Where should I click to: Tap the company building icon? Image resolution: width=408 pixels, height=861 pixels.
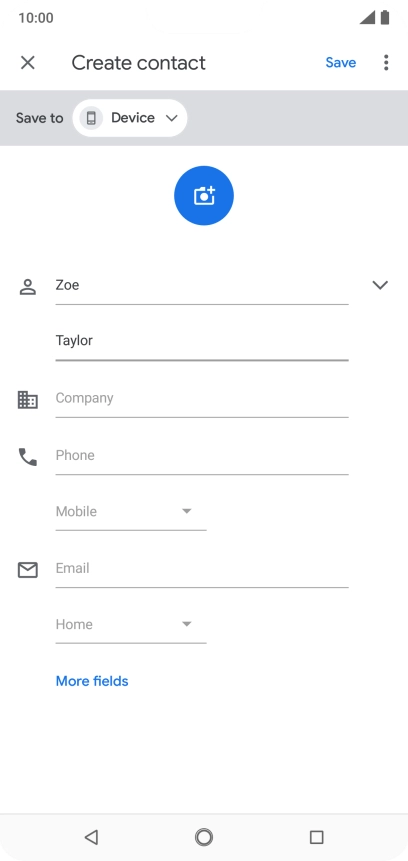click(27, 399)
